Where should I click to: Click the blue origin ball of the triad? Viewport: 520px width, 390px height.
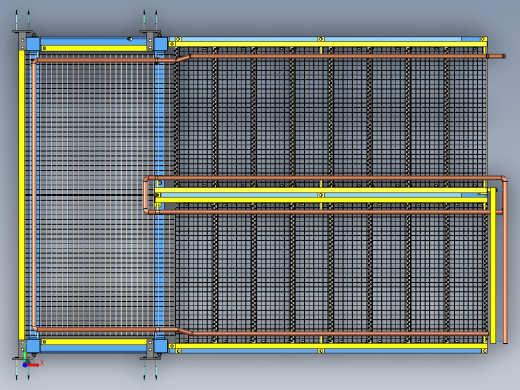click(x=25, y=365)
